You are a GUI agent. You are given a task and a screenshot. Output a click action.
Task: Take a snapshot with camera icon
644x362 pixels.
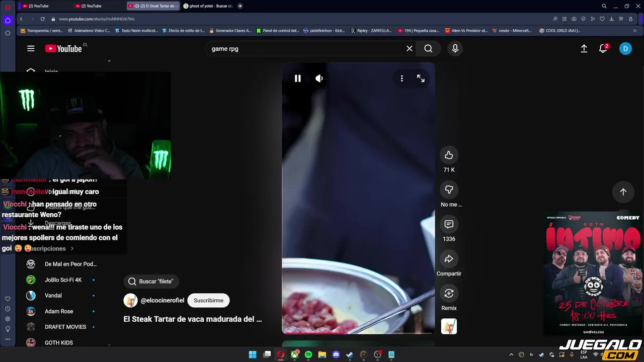[x=574, y=19]
